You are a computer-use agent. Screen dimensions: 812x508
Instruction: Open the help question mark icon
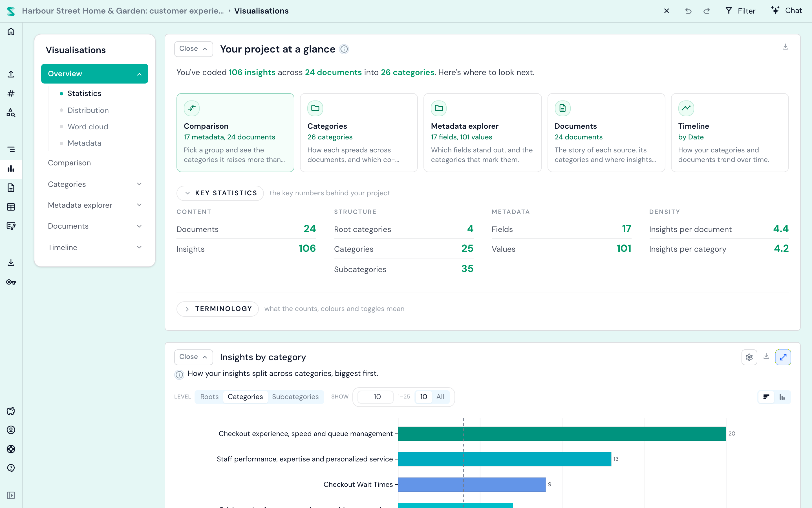pos(11,468)
